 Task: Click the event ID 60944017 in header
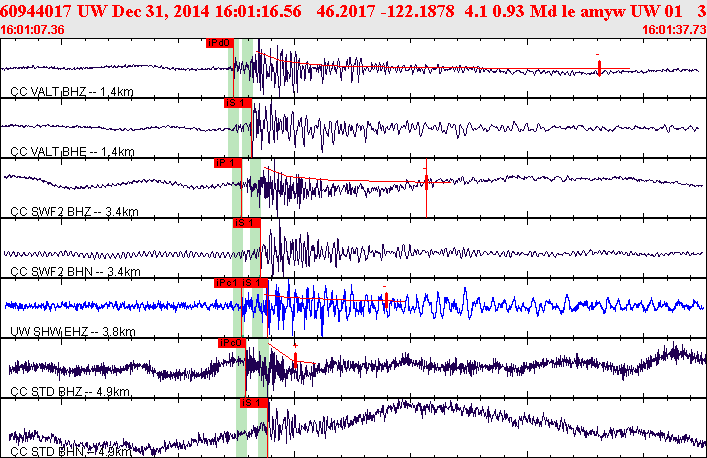pos(37,11)
